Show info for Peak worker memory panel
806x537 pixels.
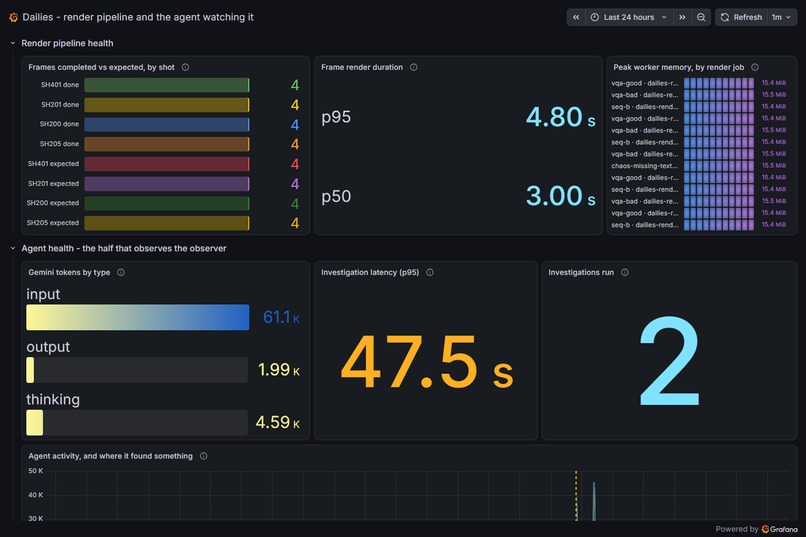pos(755,67)
